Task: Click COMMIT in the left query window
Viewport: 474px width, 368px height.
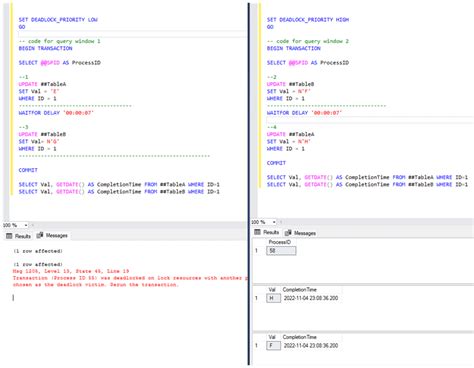Action: tap(28, 170)
